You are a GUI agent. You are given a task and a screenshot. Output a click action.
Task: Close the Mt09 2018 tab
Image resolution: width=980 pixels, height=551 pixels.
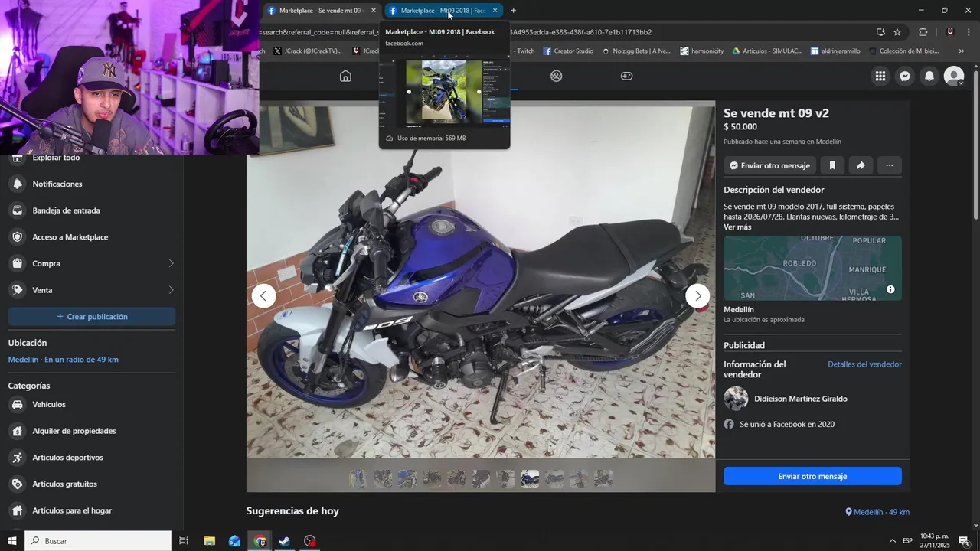pyautogui.click(x=495, y=11)
